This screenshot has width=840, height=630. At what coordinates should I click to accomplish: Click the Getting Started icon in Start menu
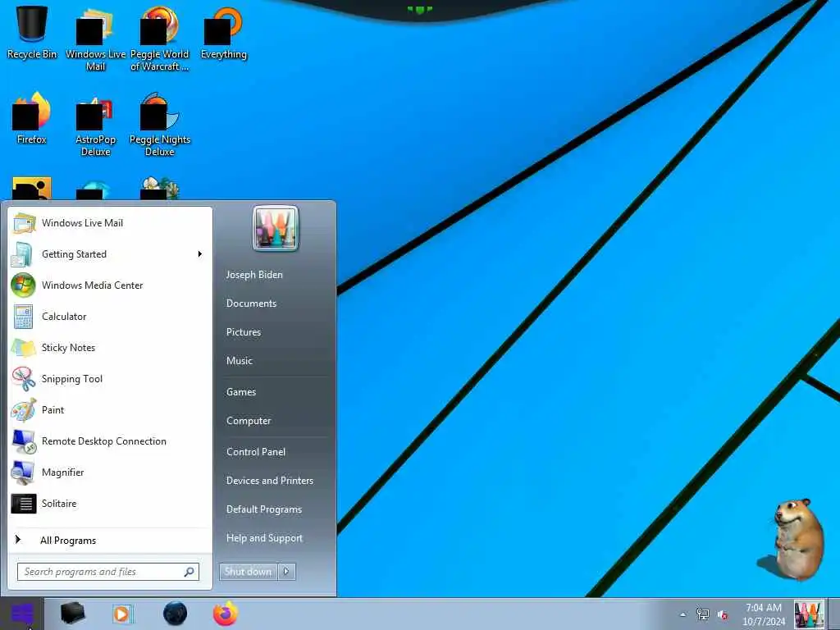click(22, 254)
